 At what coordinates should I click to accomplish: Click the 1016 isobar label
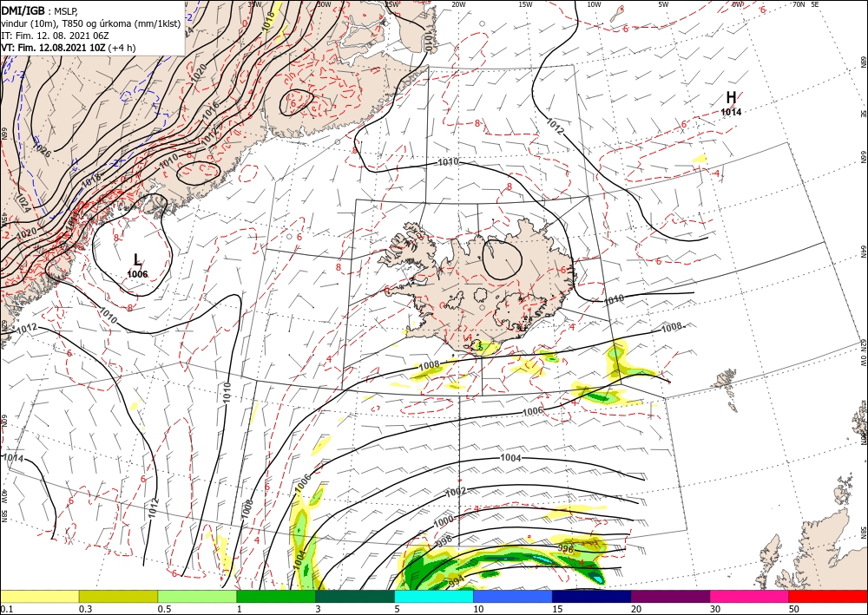210,109
